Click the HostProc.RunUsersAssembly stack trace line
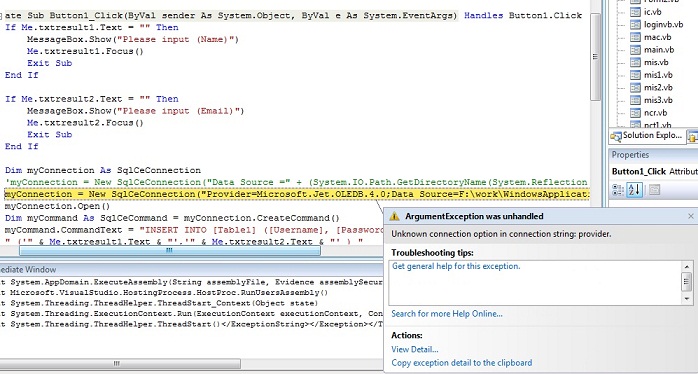The height and width of the screenshot is (374, 698). click(x=164, y=293)
